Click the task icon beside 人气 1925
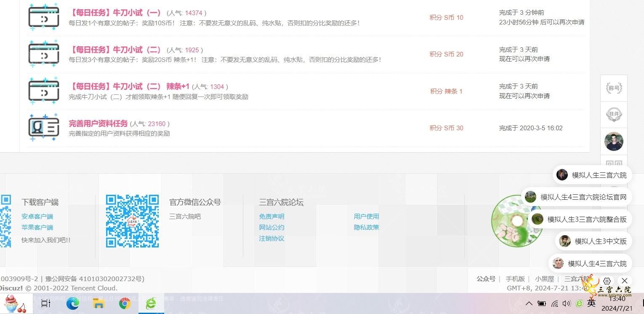This screenshot has width=644, height=314. click(44, 54)
